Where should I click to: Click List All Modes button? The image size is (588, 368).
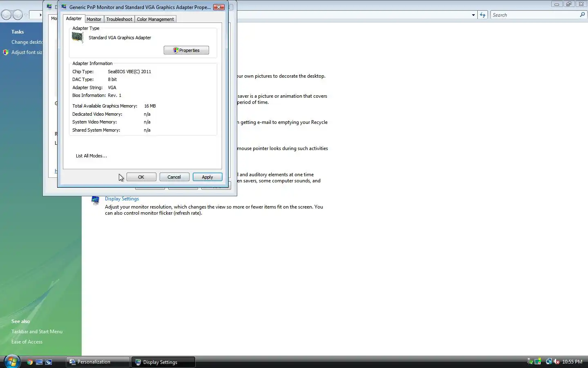pyautogui.click(x=91, y=156)
